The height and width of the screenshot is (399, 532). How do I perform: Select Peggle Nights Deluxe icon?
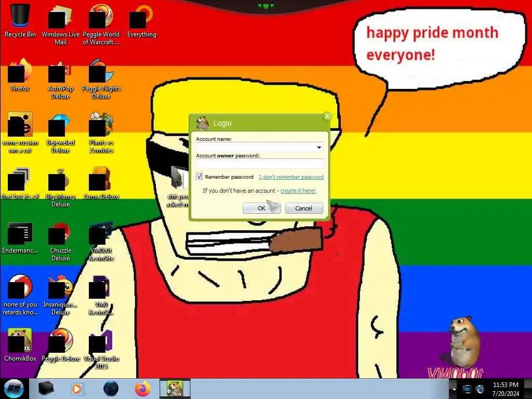click(101, 79)
